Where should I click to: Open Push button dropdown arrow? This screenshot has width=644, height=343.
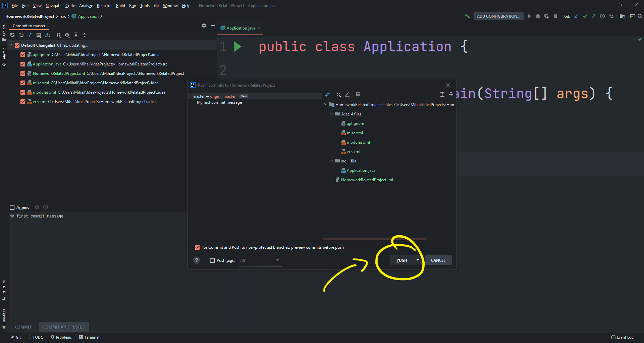418,260
